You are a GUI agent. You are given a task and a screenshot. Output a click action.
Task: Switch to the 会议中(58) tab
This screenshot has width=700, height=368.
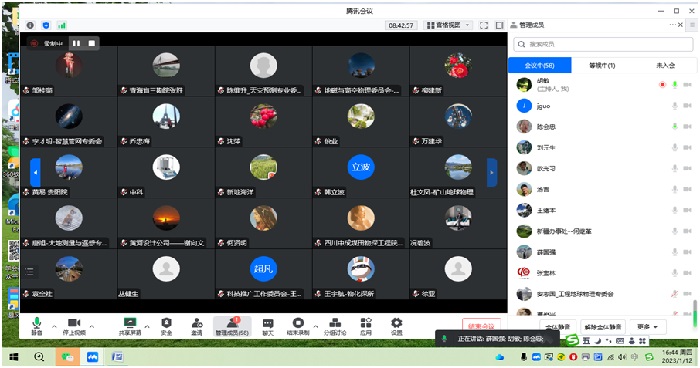(x=540, y=65)
